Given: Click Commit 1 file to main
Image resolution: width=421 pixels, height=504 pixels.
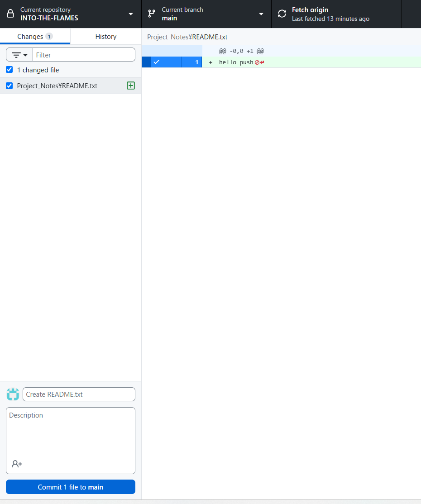Looking at the screenshot, I should [71, 487].
